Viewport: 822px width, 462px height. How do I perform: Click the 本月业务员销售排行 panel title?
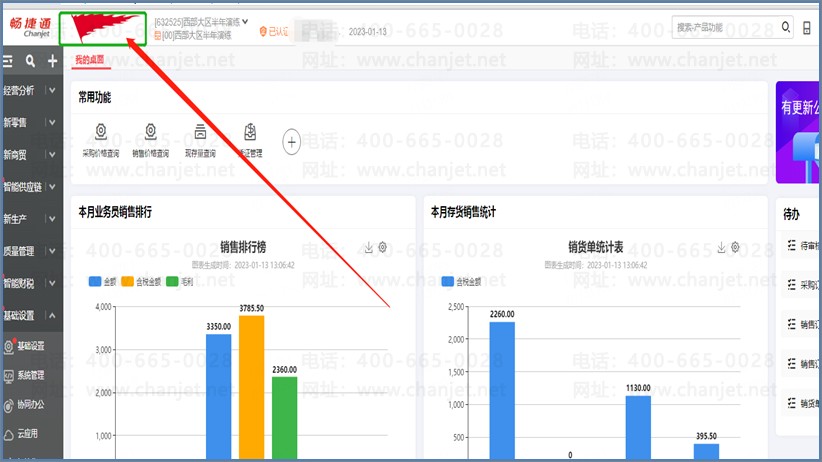pyautogui.click(x=115, y=212)
